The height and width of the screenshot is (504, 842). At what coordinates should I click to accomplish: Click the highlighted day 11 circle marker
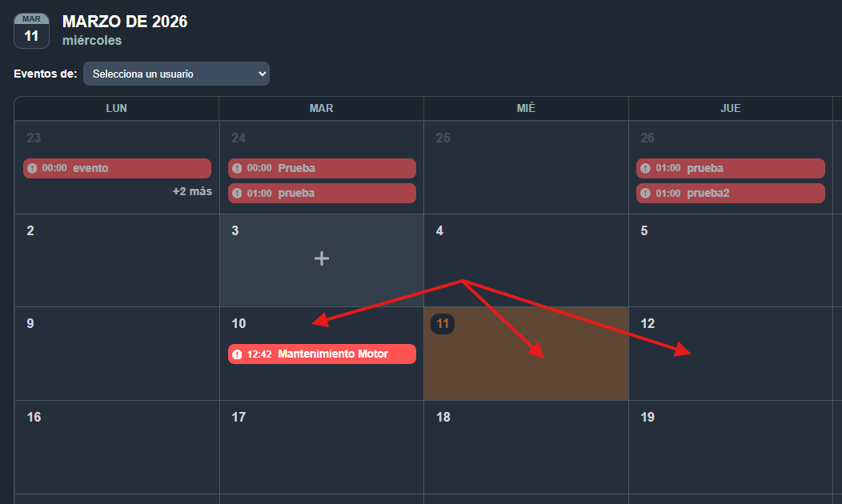pos(443,324)
